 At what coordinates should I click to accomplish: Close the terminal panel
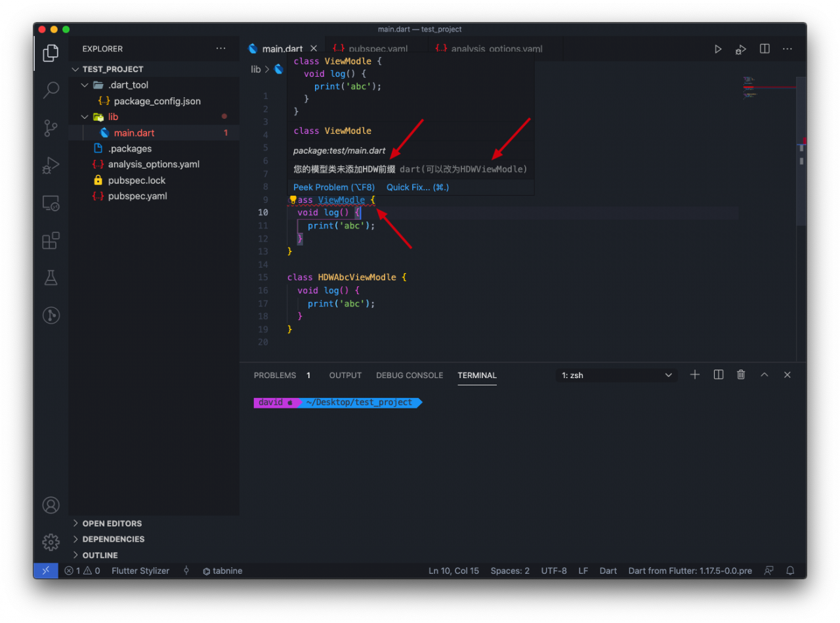(x=787, y=375)
